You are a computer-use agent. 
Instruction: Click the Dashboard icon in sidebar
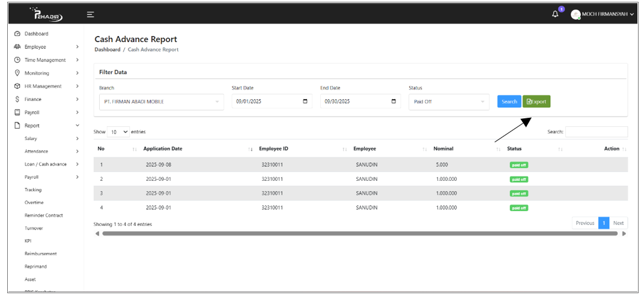click(17, 34)
